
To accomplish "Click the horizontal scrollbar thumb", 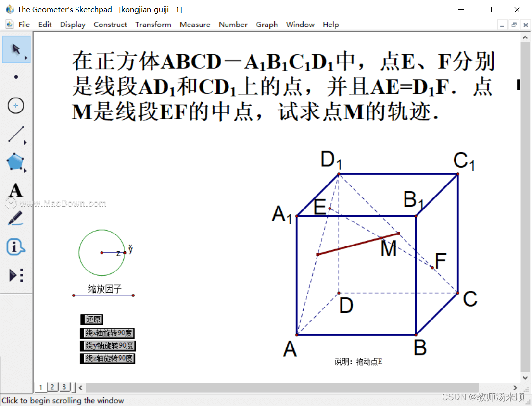I will 282,387.
